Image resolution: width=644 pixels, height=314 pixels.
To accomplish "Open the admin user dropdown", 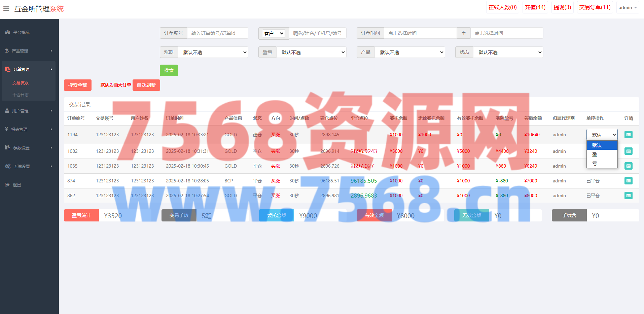I will pos(628,7).
